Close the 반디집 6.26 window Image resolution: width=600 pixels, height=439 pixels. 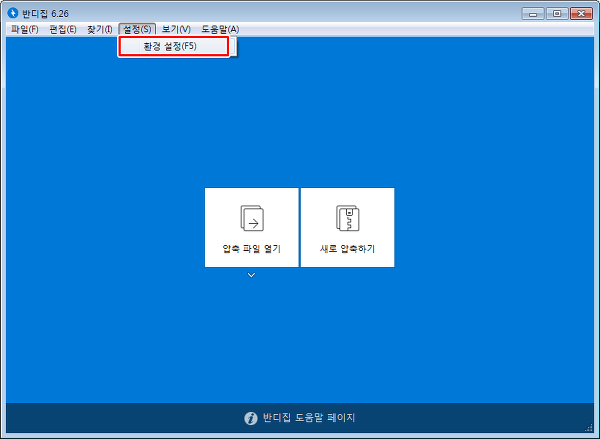pyautogui.click(x=581, y=14)
